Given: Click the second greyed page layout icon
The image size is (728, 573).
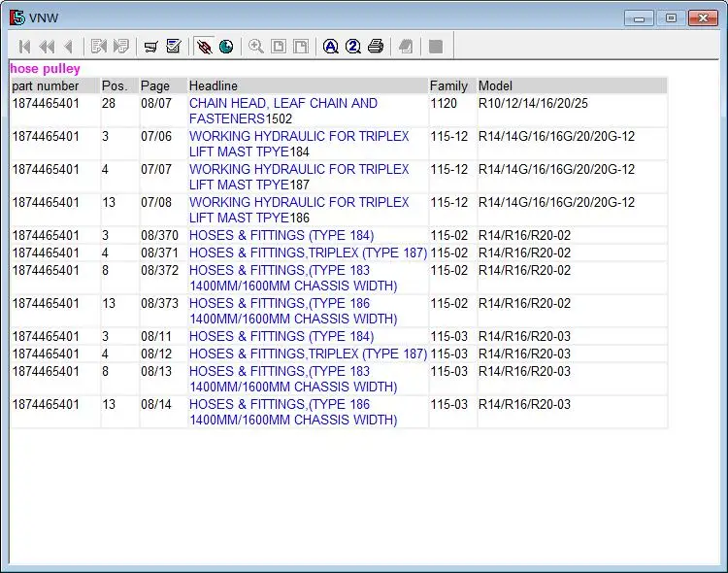Looking at the screenshot, I should coord(301,47).
